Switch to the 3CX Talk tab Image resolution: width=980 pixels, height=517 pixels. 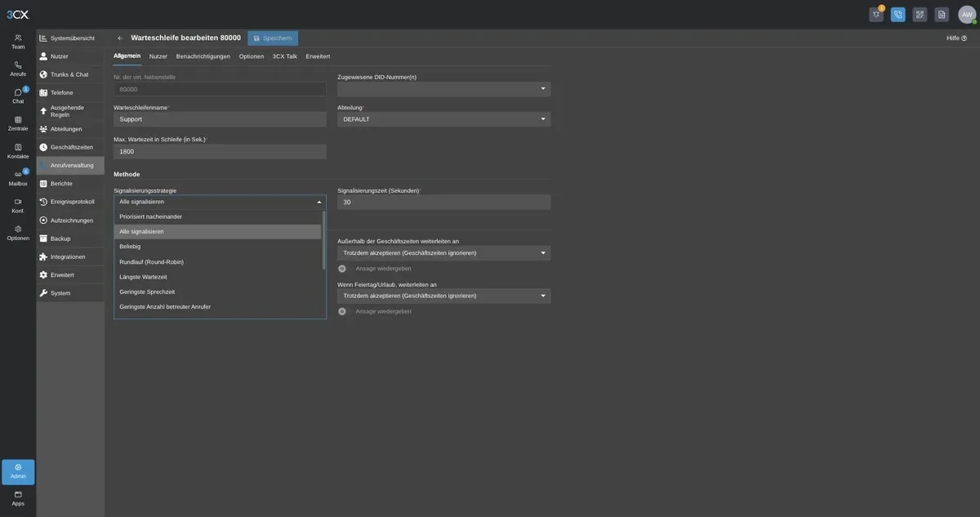click(285, 56)
